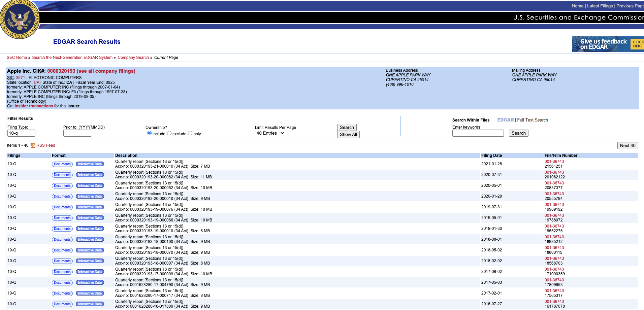Viewport: 644px width, 310px height.
Task: Open Documents for the 2017-05-03 filing
Action: coord(62,283)
